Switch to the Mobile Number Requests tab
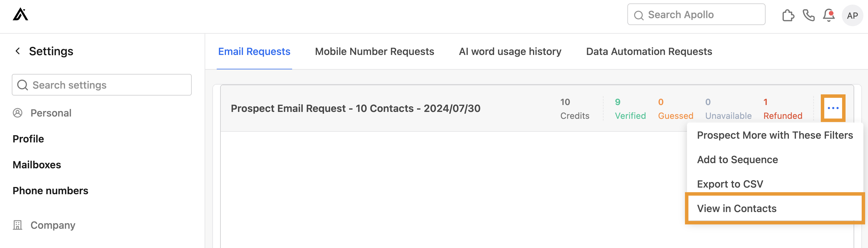 374,51
